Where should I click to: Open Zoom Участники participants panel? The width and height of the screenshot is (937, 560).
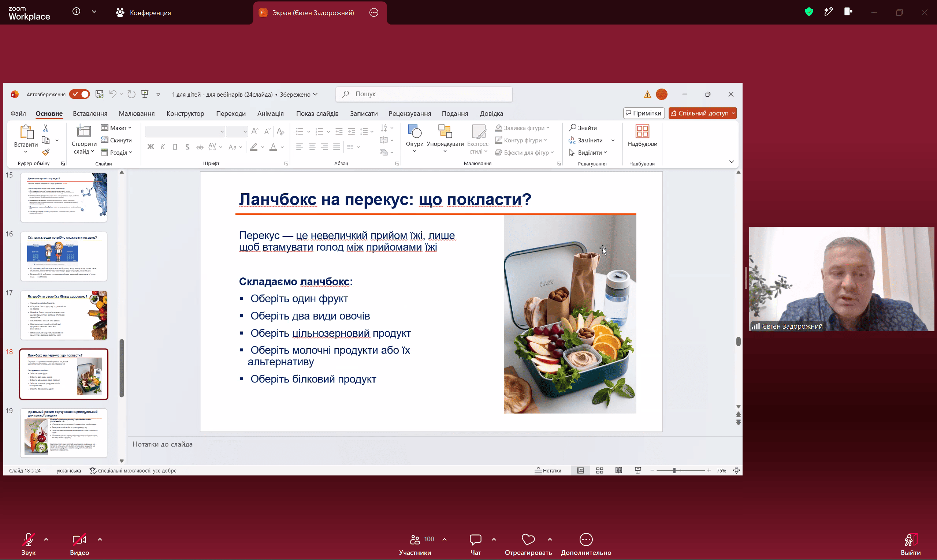pos(415,544)
